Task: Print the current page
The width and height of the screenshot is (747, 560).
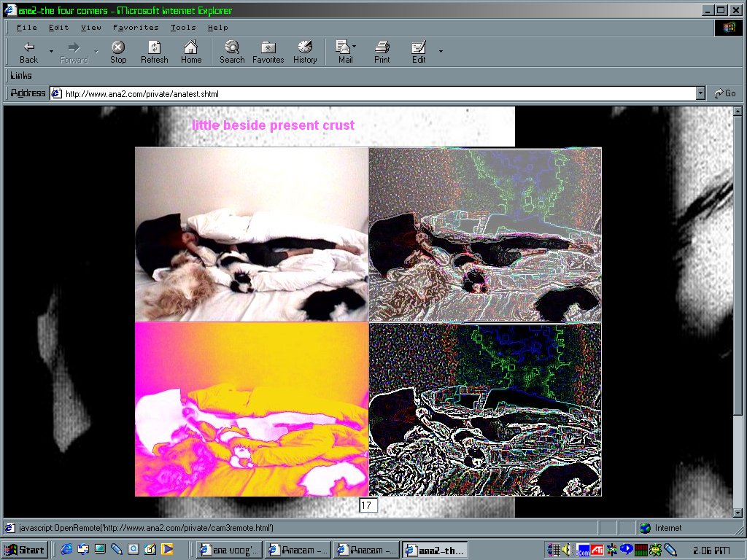Action: pyautogui.click(x=382, y=52)
